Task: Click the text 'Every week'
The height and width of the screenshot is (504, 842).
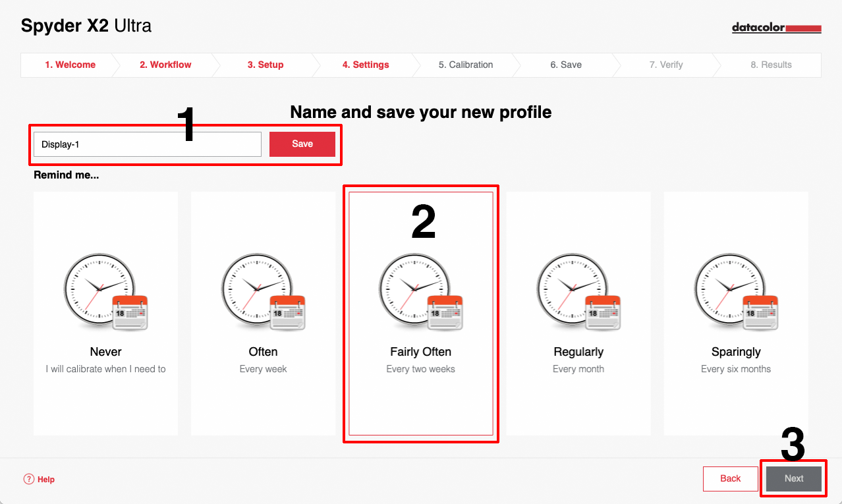Action: click(x=263, y=369)
